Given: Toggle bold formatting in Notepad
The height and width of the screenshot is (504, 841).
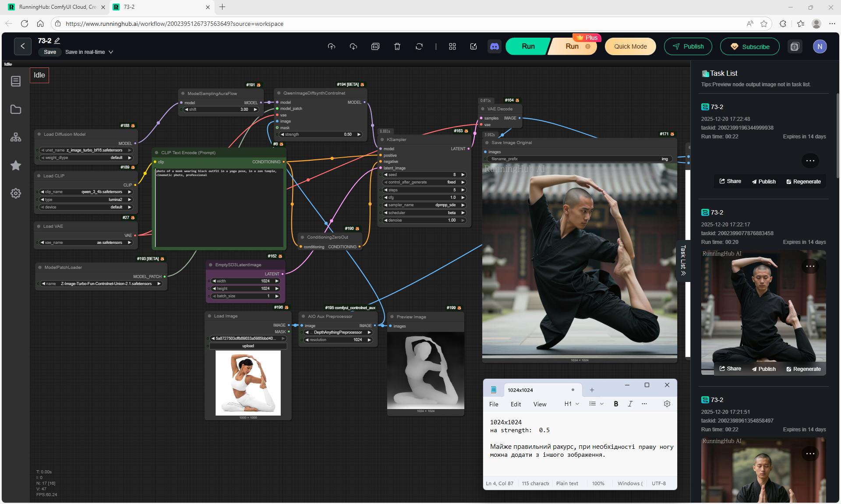Looking at the screenshot, I should 616,404.
